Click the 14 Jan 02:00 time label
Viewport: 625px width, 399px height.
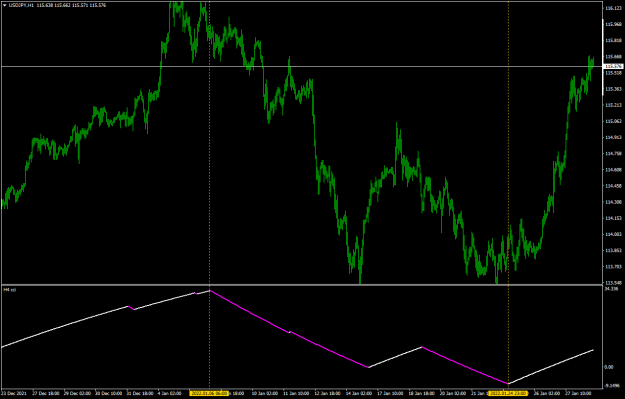pyautogui.click(x=359, y=393)
